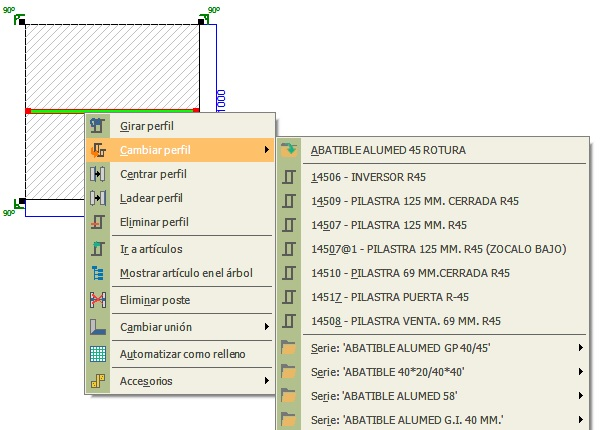Click the profile icon beside 14509 PILASTRA CERRADA
Viewport: 604px width, 430px height.
tap(289, 201)
